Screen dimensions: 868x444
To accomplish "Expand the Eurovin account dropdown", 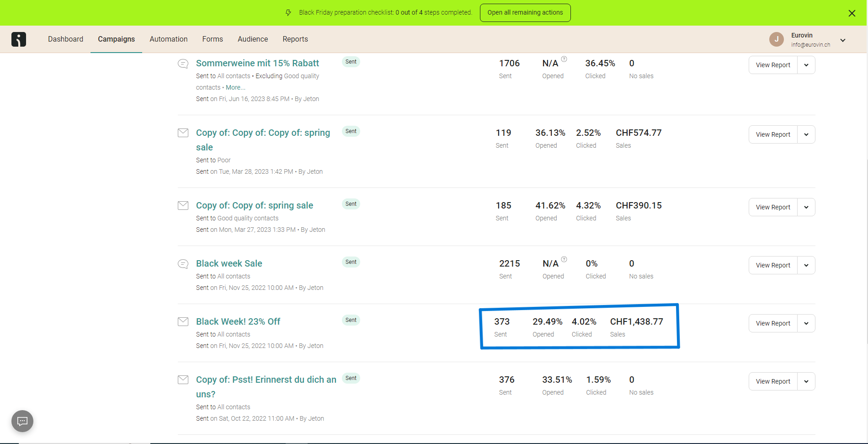I will tap(843, 40).
